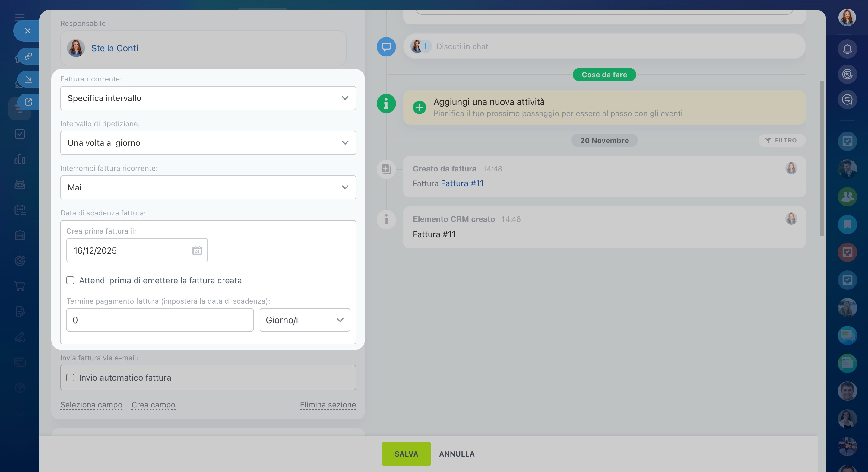Click the minimize arrow icon button
This screenshot has height=472, width=868.
coord(28,79)
